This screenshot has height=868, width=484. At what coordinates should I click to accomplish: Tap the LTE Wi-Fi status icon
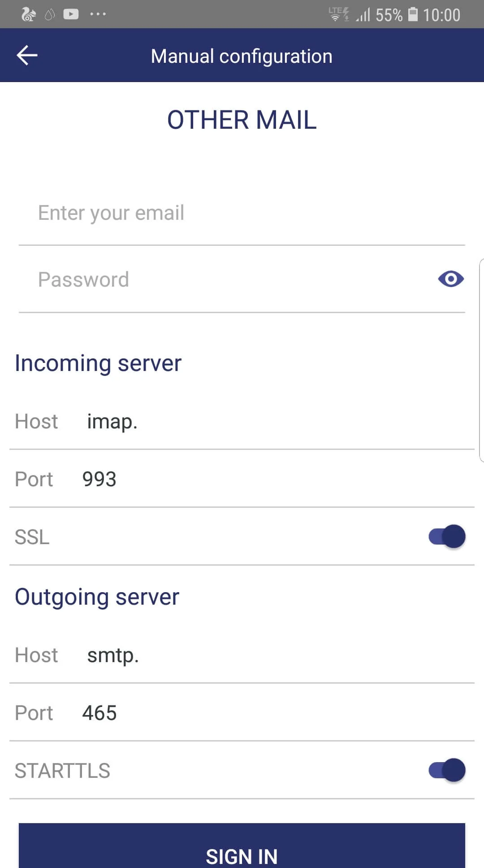coord(339,14)
